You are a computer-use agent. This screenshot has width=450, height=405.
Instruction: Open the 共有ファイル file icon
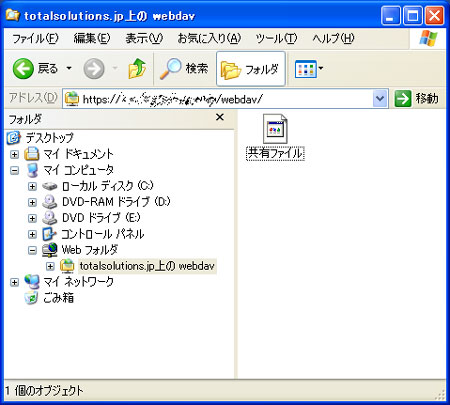tap(275, 130)
